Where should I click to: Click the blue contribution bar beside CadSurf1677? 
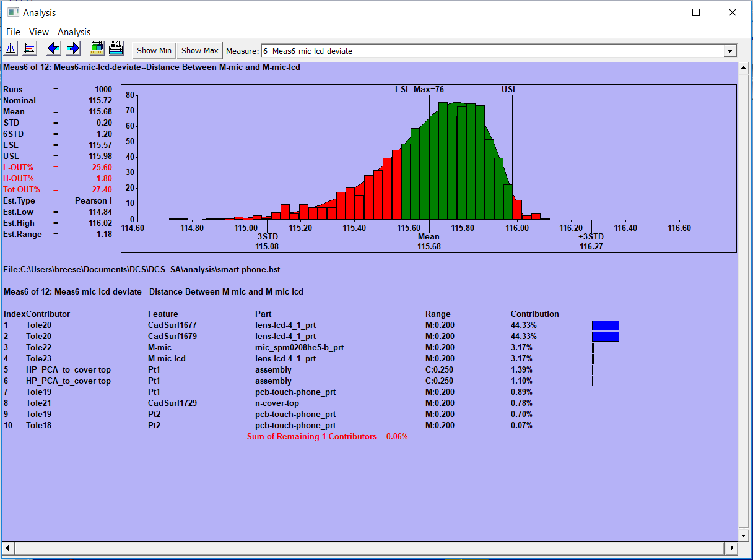click(605, 325)
